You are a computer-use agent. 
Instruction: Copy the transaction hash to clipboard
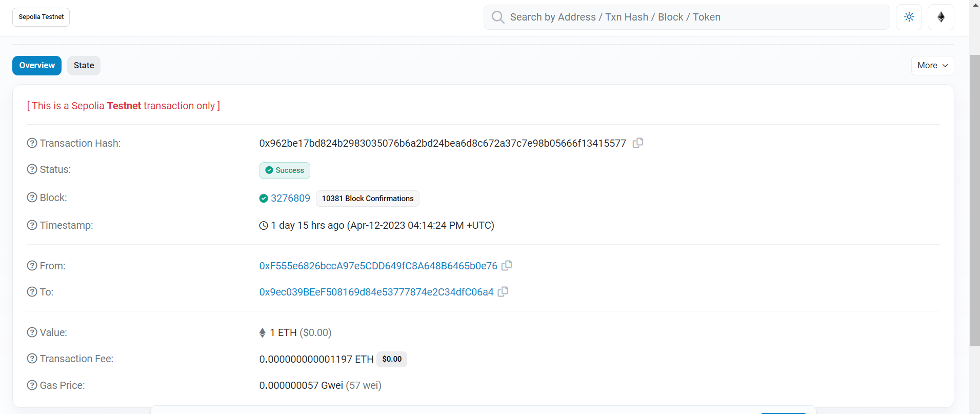tap(638, 143)
